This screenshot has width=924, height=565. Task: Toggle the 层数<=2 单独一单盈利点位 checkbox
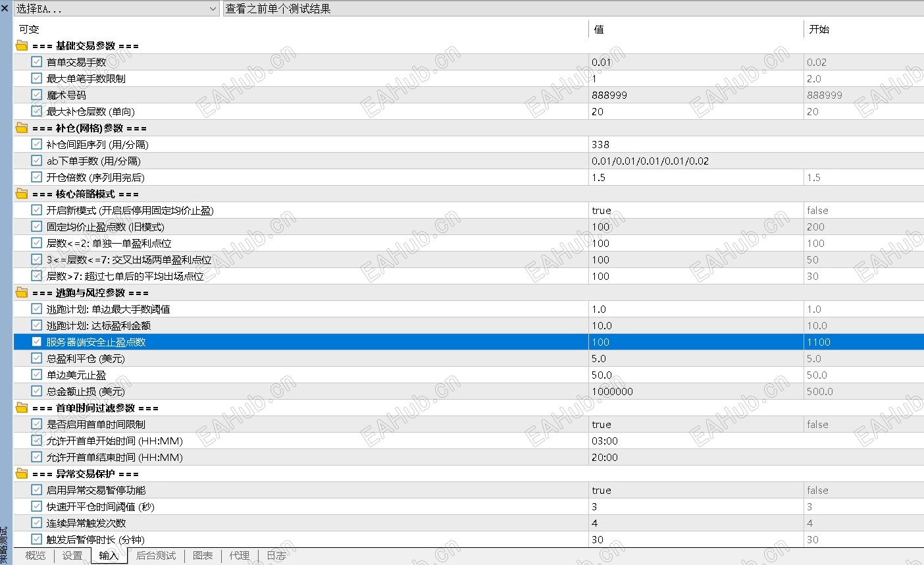click(37, 243)
